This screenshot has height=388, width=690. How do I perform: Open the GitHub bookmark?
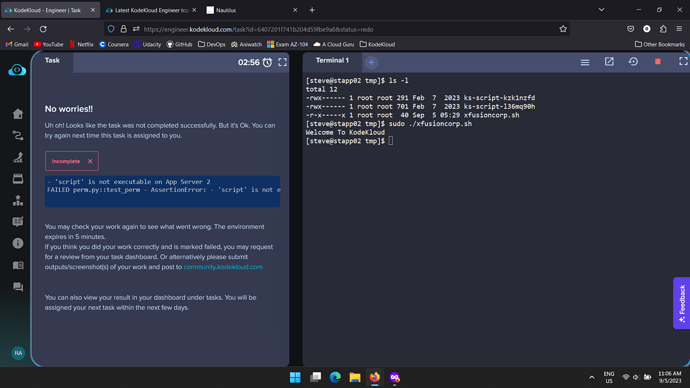[179, 44]
